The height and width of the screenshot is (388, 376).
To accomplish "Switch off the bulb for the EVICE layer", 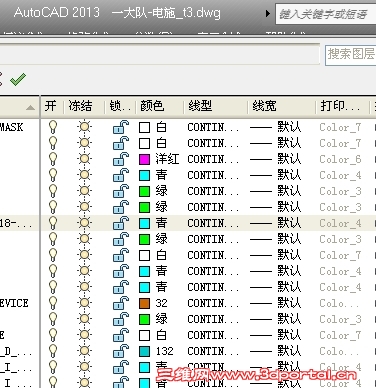I will 53,303.
